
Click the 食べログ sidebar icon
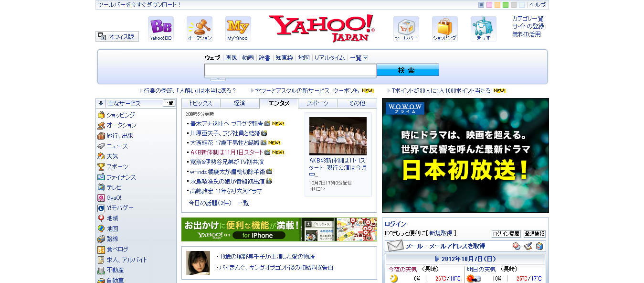101,250
